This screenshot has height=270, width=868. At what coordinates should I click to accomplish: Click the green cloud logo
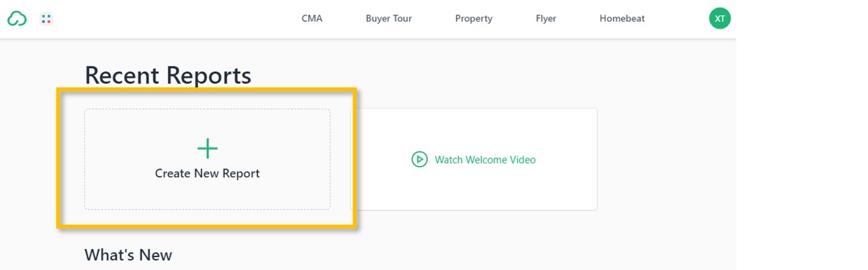pyautogui.click(x=17, y=19)
